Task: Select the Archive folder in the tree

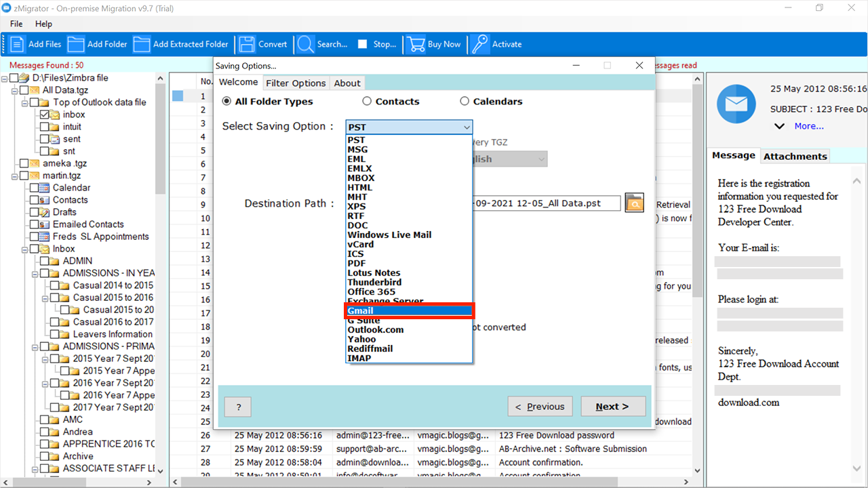Action: (78, 456)
